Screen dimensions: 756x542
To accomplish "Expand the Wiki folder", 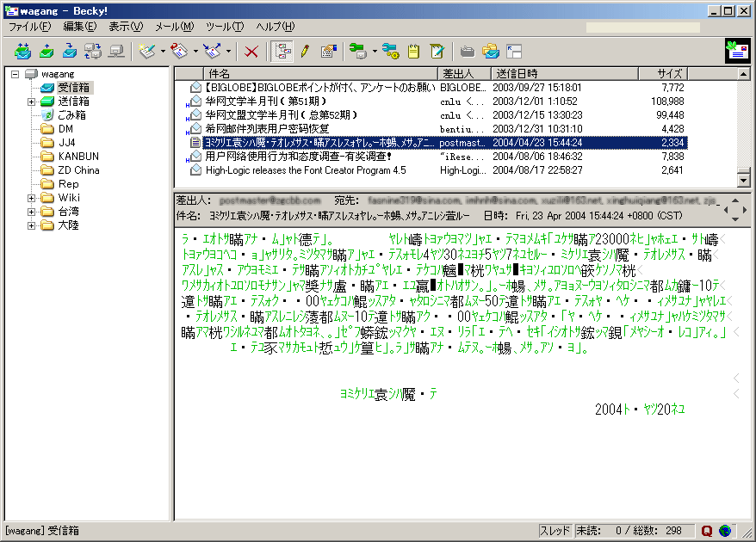I will (x=31, y=198).
